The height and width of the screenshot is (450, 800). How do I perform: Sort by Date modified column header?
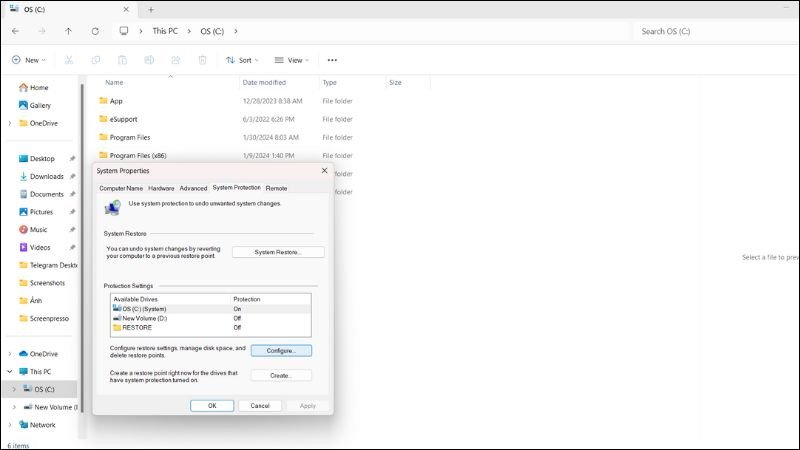click(264, 82)
